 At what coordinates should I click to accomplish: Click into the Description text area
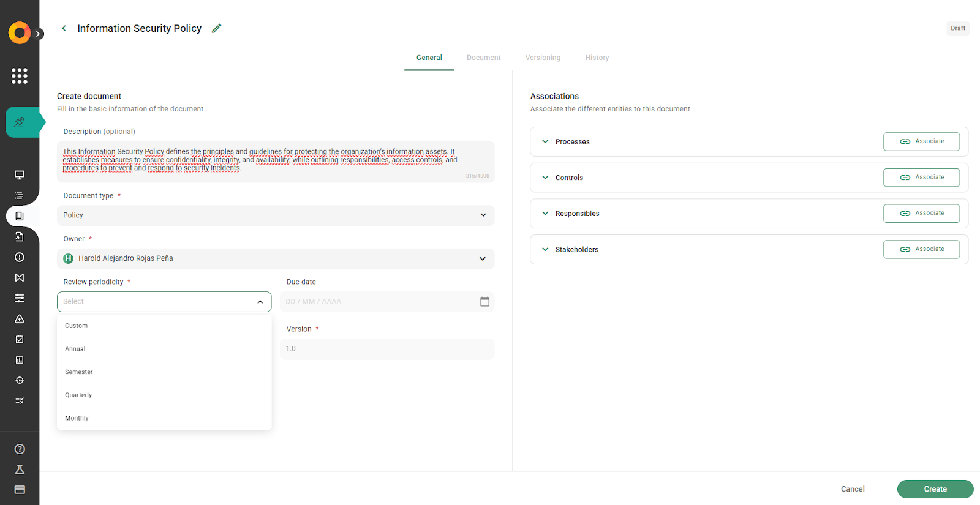[x=276, y=161]
